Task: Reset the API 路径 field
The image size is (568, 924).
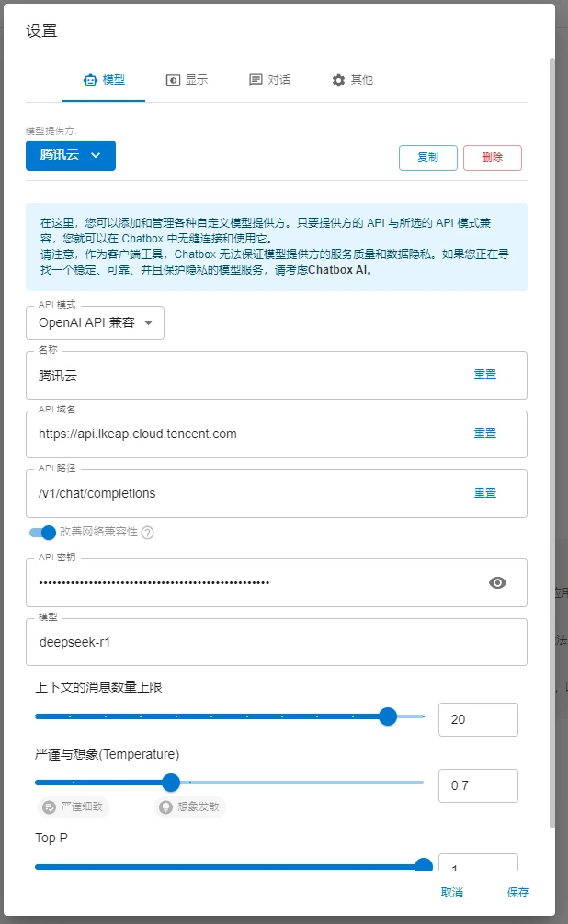Action: (485, 493)
